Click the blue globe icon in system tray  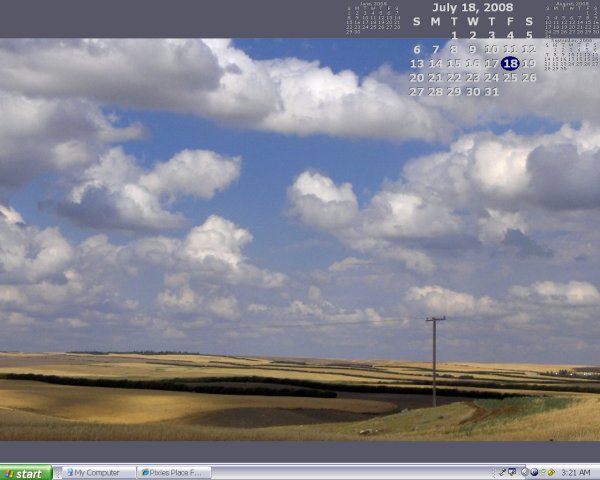(535, 472)
